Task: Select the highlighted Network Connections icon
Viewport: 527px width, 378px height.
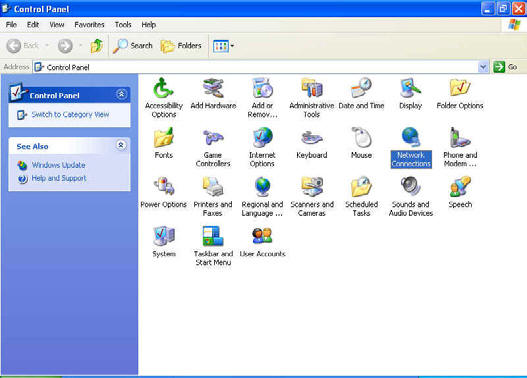Action: [x=411, y=138]
